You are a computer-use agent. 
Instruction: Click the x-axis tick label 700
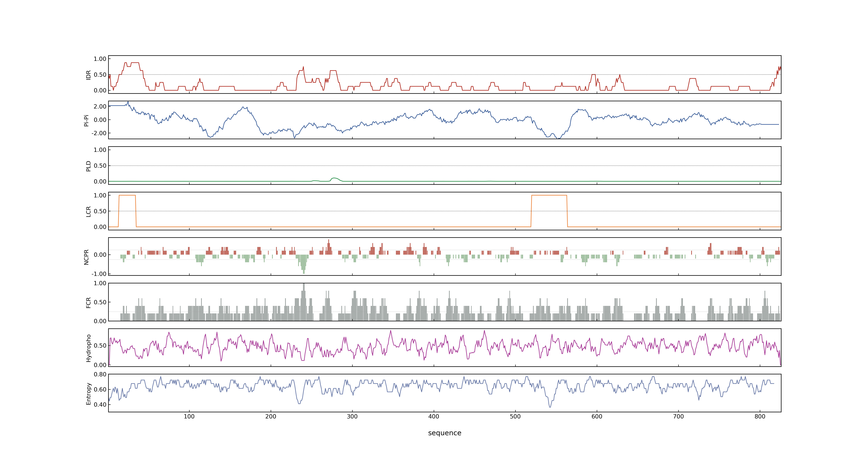pyautogui.click(x=678, y=416)
